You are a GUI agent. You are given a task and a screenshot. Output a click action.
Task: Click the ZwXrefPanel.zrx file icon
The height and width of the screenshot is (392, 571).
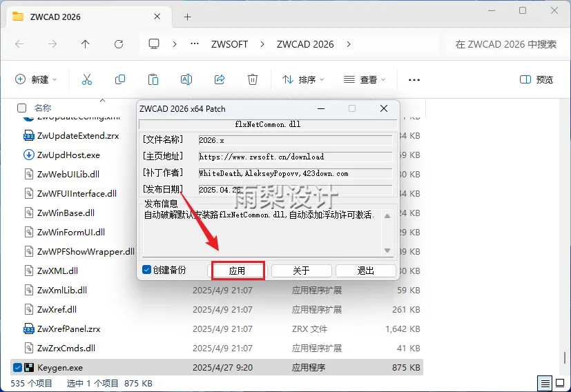(x=29, y=329)
